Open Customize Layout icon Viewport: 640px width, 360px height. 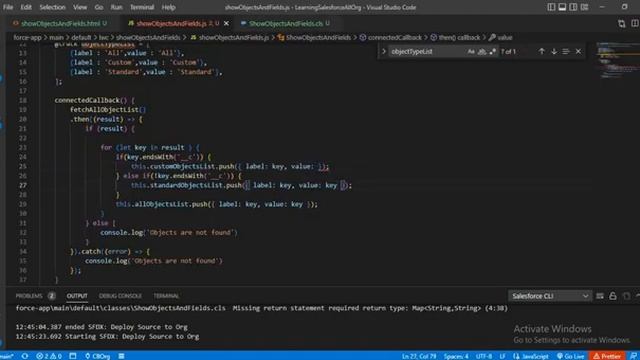[x=584, y=7]
